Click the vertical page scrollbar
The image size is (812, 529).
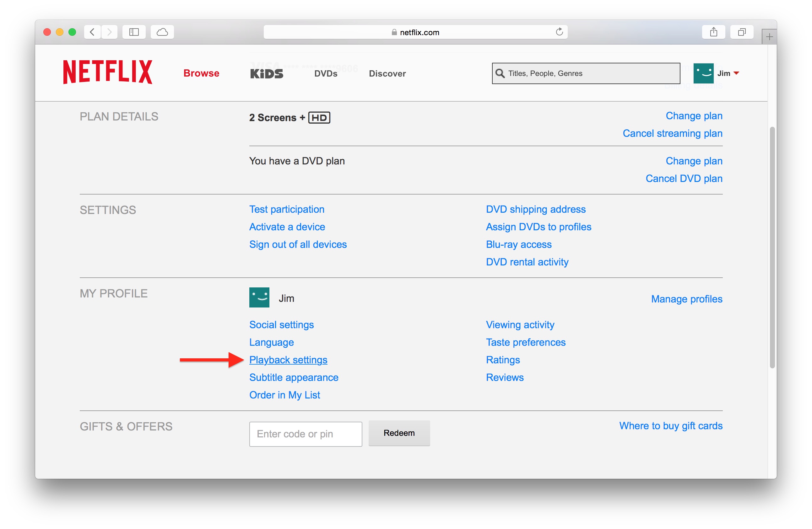pyautogui.click(x=772, y=248)
